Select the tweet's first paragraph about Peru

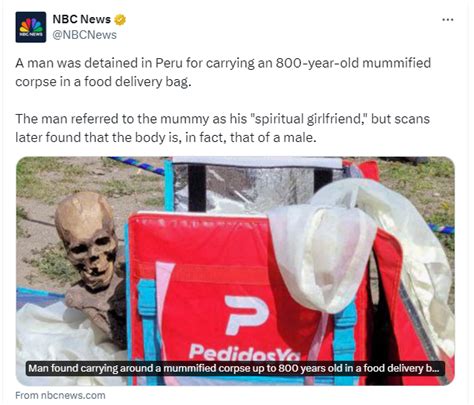click(223, 72)
